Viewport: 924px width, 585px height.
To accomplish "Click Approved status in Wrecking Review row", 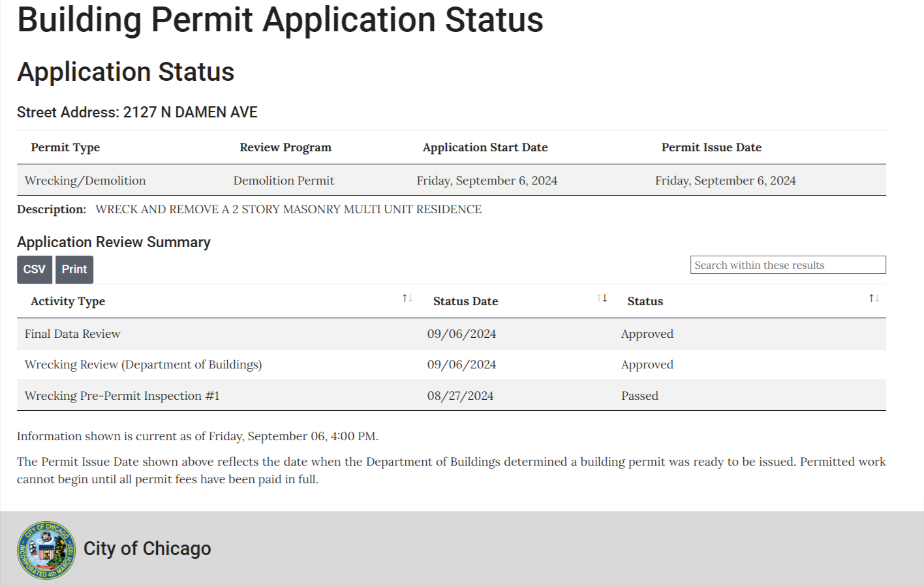I will pos(647,365).
